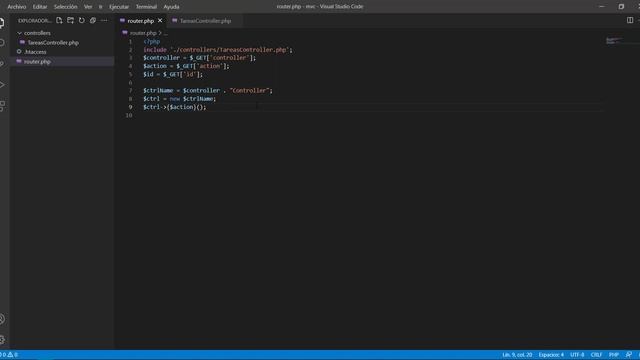Open the Ayuda menu
Image resolution: width=640 pixels, height=360 pixels.
pyautogui.click(x=171, y=7)
